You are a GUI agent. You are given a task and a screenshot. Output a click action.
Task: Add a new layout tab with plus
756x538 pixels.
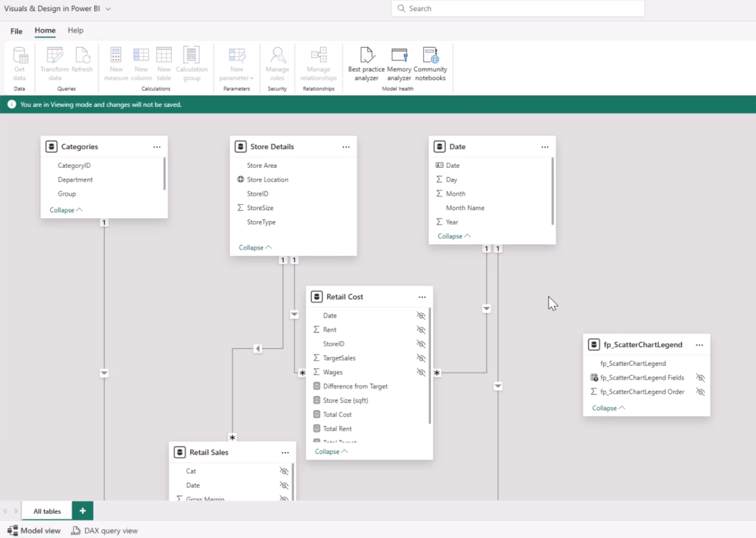coord(83,511)
